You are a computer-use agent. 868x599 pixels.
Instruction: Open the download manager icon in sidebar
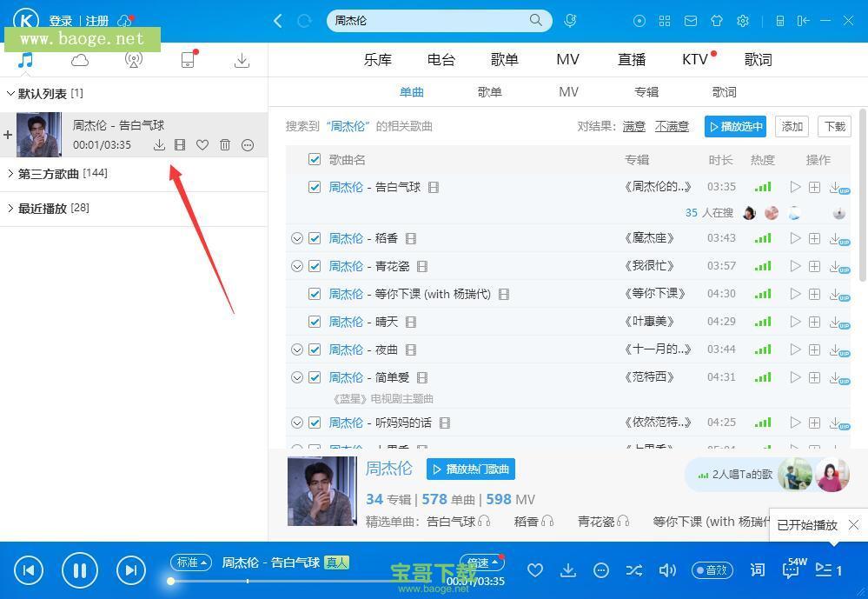pos(242,60)
